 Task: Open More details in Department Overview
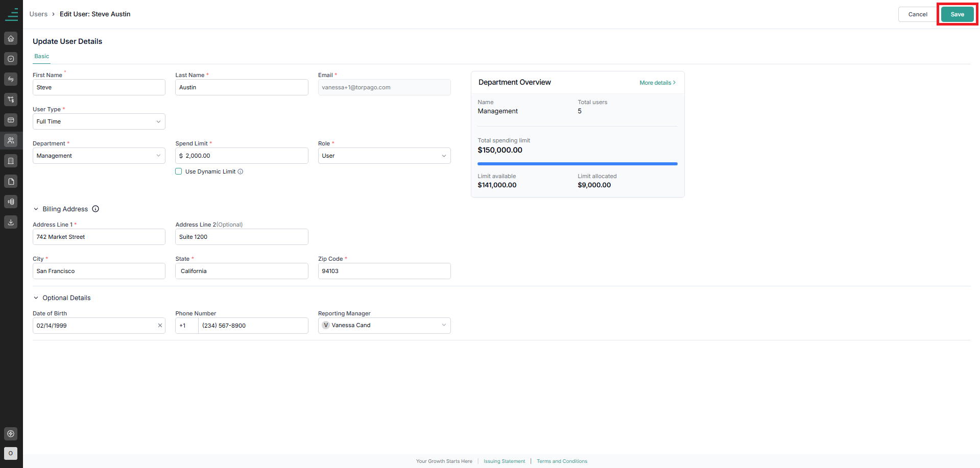658,83
